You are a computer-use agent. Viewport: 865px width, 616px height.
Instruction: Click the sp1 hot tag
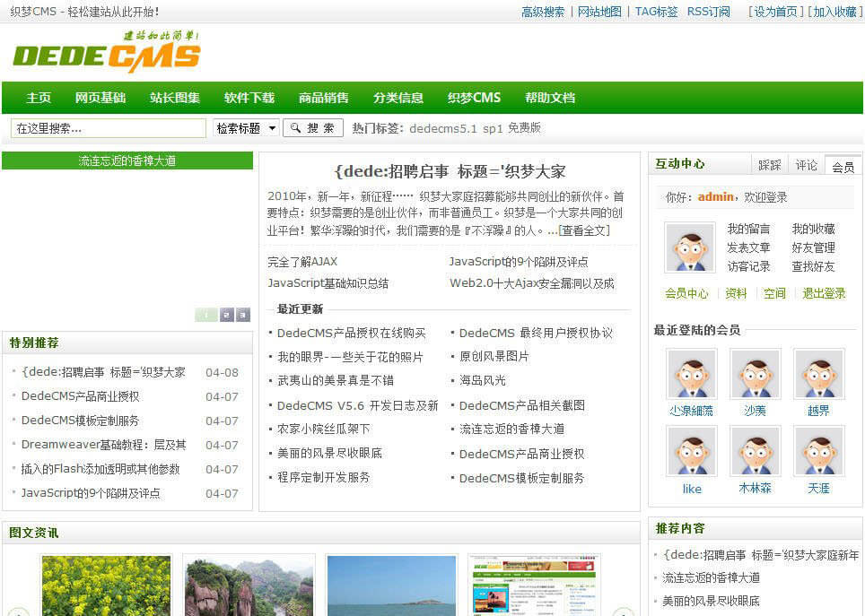(x=493, y=128)
